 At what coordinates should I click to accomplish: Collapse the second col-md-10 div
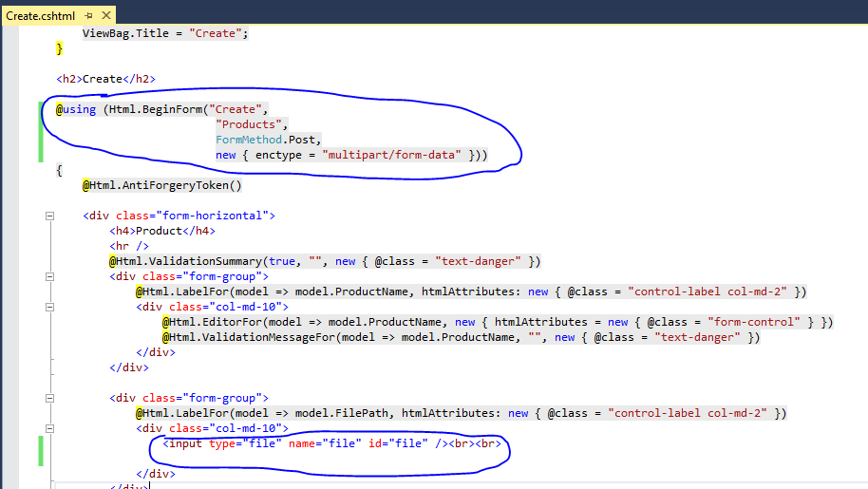tap(49, 428)
